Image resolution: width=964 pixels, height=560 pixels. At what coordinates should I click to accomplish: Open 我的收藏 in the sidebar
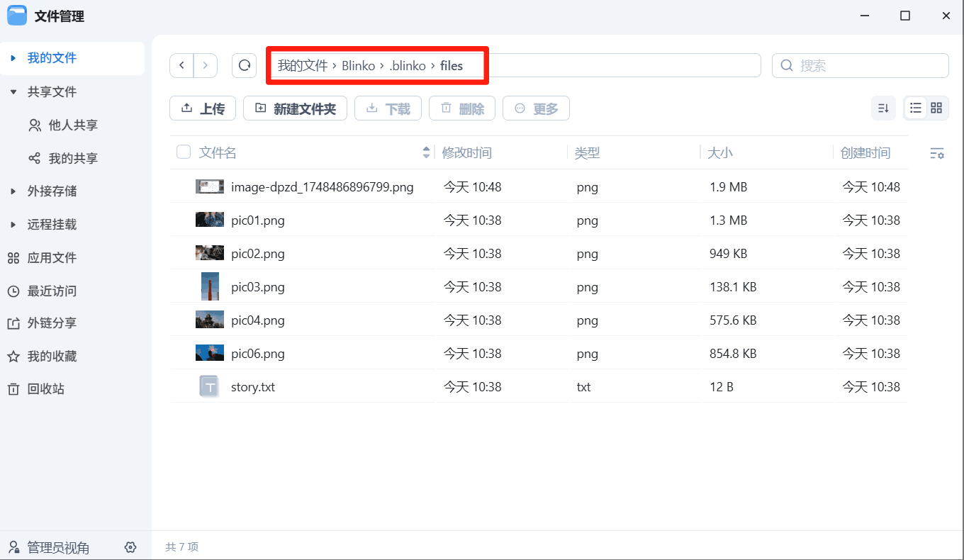click(52, 357)
